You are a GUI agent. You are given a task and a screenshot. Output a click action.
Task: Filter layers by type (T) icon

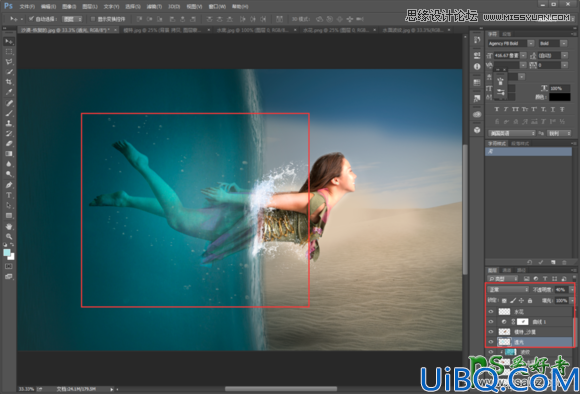pyautogui.click(x=545, y=279)
